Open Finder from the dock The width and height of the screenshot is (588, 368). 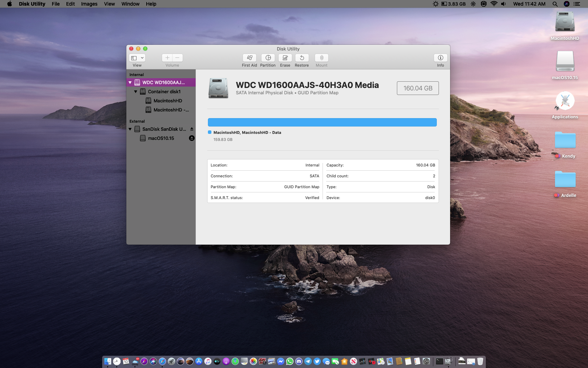tap(108, 361)
